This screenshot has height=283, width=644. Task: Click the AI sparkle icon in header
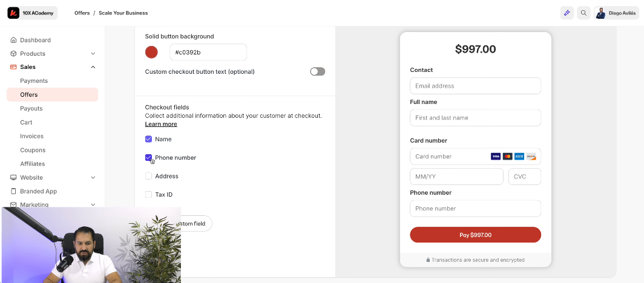click(567, 13)
